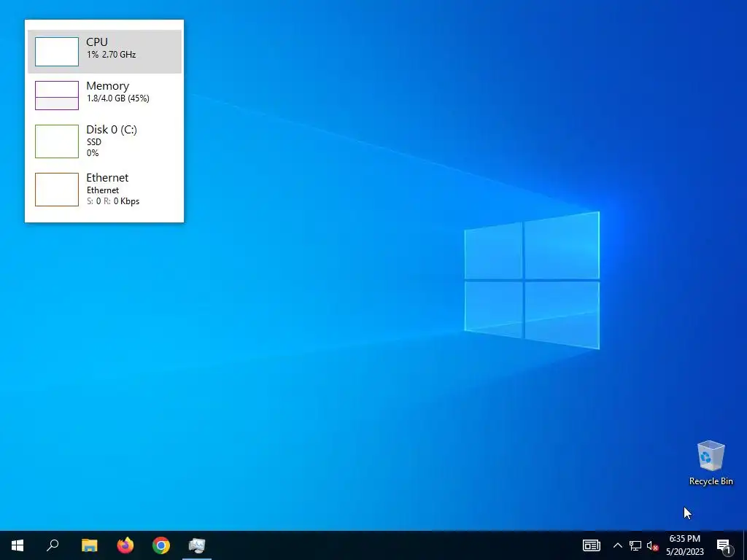Click the muted volume tray icon
Image resolution: width=747 pixels, height=560 pixels.
[x=652, y=545]
